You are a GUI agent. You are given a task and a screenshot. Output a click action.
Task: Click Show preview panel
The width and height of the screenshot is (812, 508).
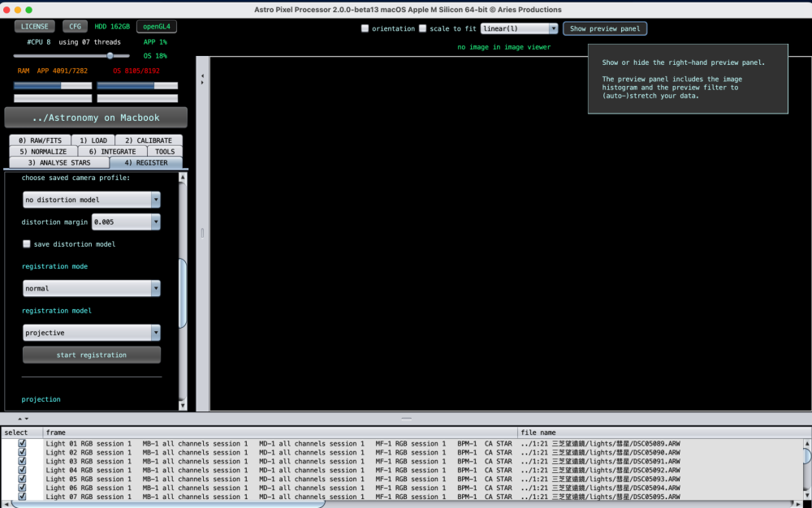pyautogui.click(x=604, y=28)
